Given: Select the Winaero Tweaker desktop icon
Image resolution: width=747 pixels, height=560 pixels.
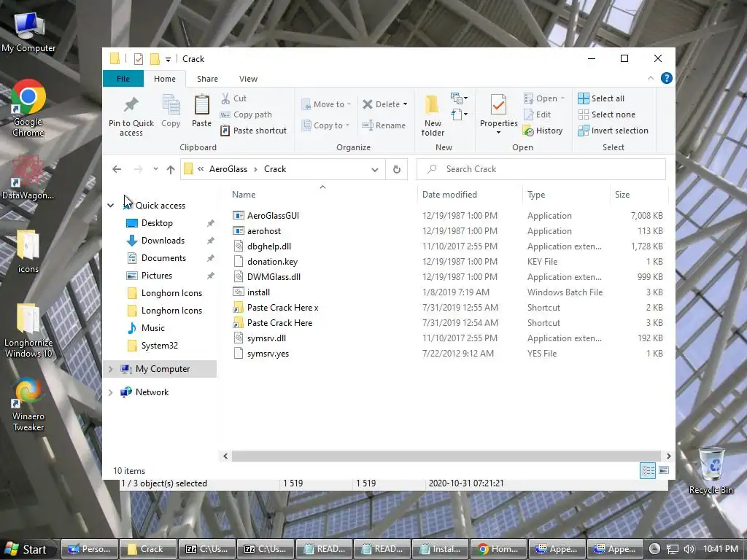Looking at the screenshot, I should point(28,404).
